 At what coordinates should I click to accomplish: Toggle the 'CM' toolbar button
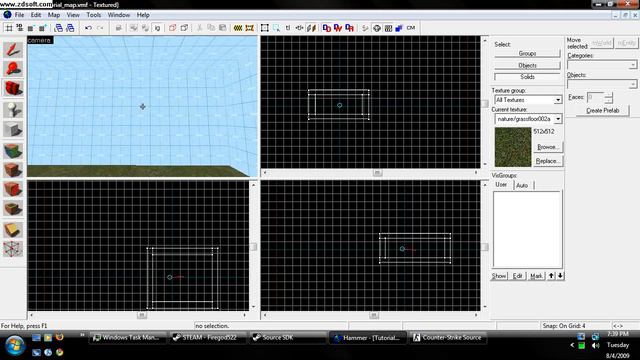(411, 28)
